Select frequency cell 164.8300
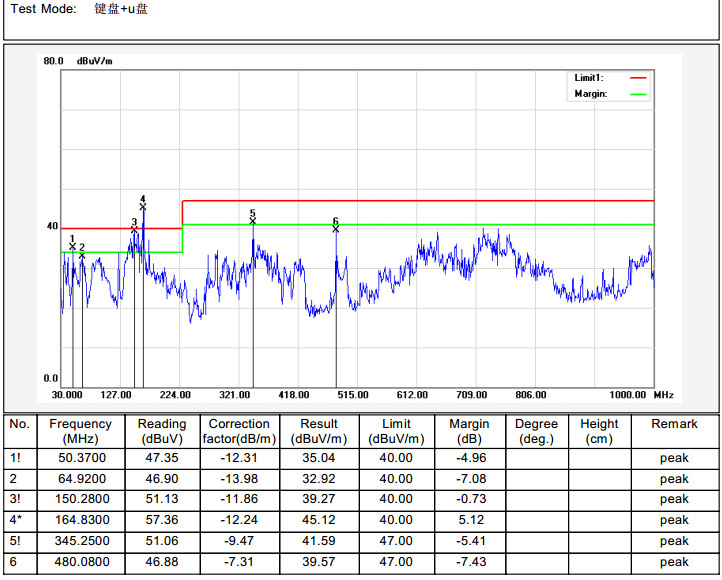The image size is (722, 580). pyautogui.click(x=82, y=520)
